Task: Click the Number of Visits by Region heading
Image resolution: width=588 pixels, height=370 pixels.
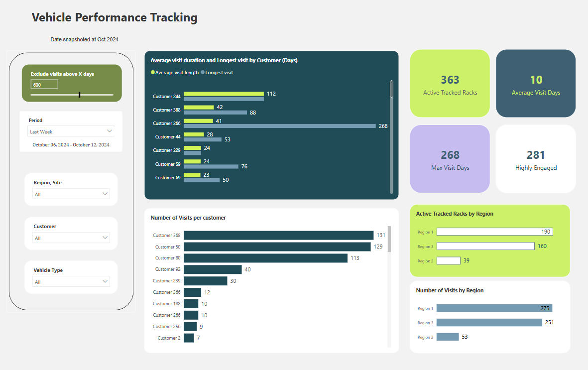Action: click(450, 290)
